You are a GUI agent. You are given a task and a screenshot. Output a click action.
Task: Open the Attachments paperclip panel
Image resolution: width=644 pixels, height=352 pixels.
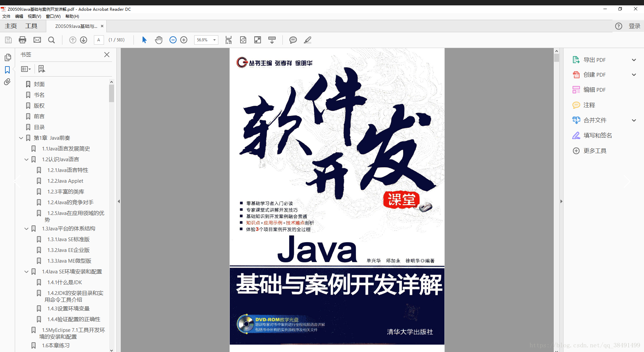coord(7,82)
